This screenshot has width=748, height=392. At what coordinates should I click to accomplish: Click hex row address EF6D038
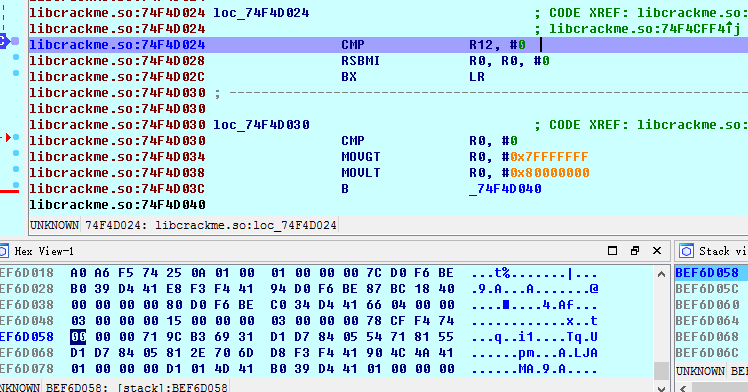coord(27,305)
